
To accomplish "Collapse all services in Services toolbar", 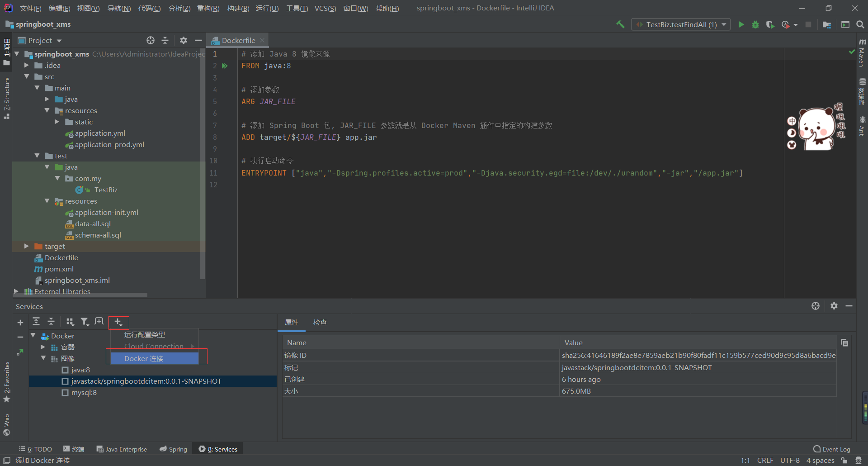I will 51,322.
